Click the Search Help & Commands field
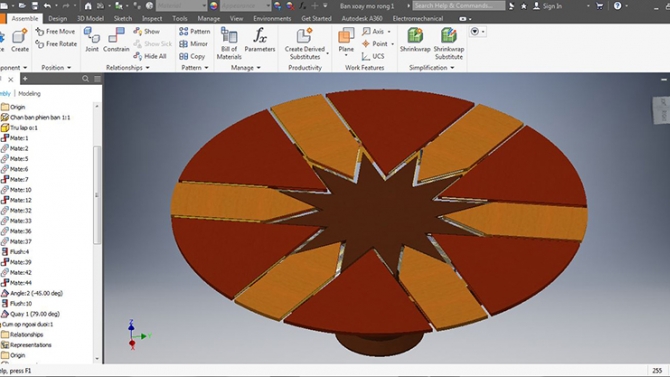Screen dimensions: 670x377 pos(459,6)
